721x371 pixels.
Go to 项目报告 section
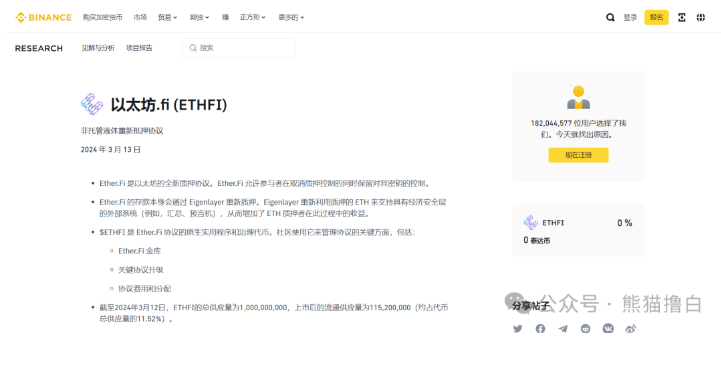[139, 48]
